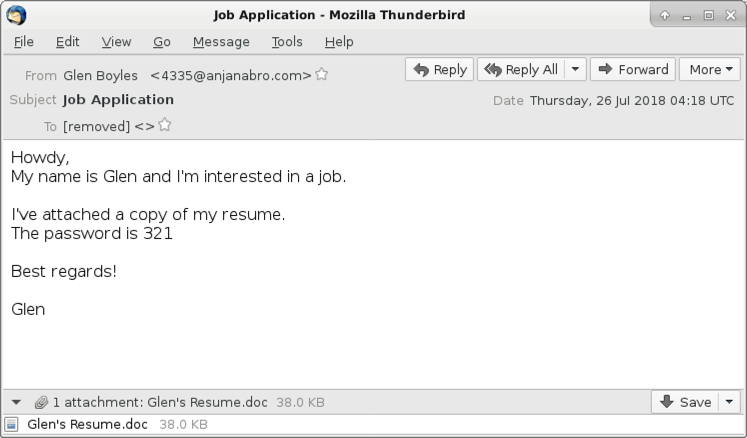This screenshot has width=747, height=438.
Task: Open the File menu
Action: coord(24,42)
